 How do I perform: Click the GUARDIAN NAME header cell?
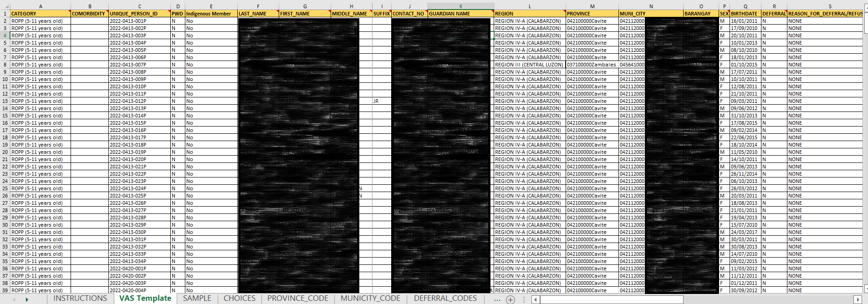pos(461,14)
